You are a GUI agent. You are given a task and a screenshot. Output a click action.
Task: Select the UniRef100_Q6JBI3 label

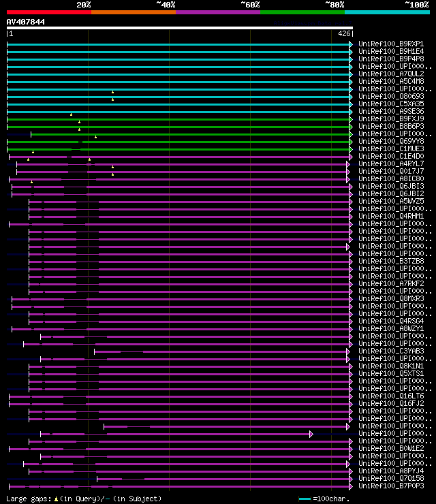pos(391,187)
